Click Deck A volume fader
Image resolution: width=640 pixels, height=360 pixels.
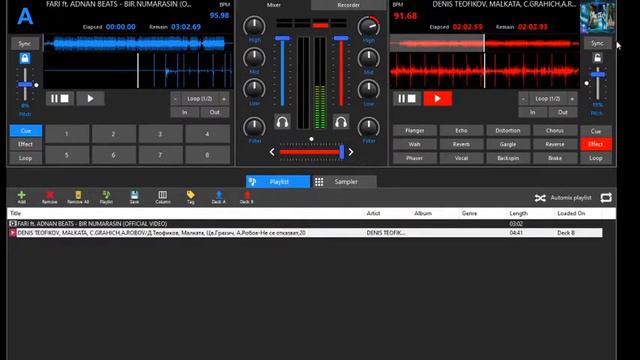coord(282,38)
